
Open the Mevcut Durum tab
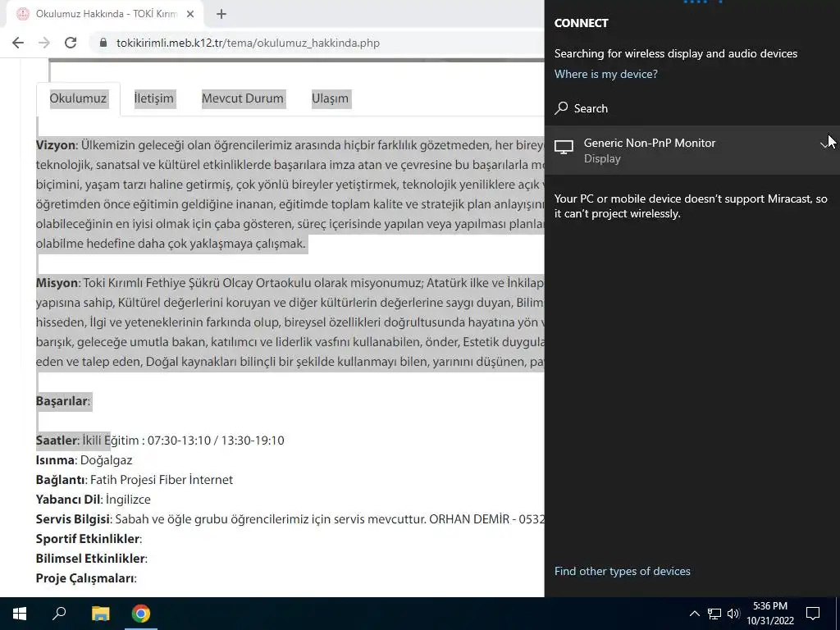pyautogui.click(x=243, y=98)
